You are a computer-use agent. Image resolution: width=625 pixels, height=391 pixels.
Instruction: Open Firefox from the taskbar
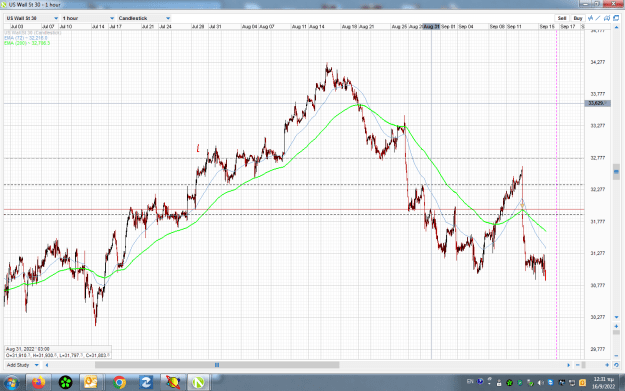pos(39,383)
